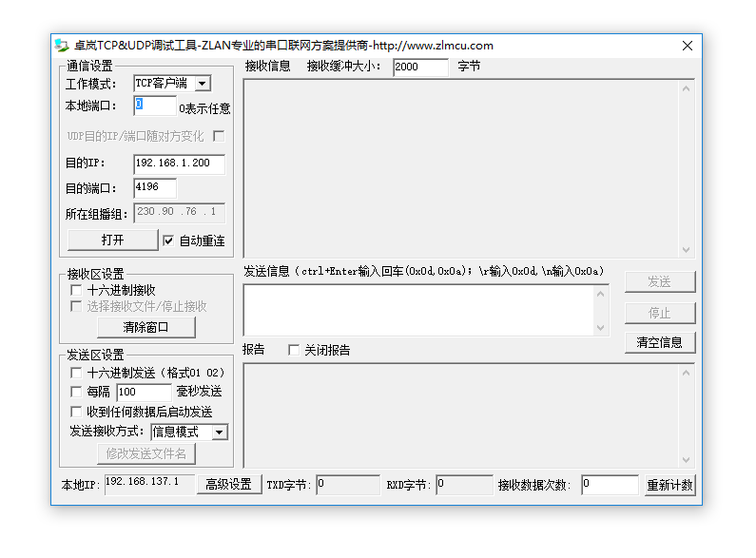Click the 目的IP address field
Screen dimensions: 756x558
(x=179, y=164)
